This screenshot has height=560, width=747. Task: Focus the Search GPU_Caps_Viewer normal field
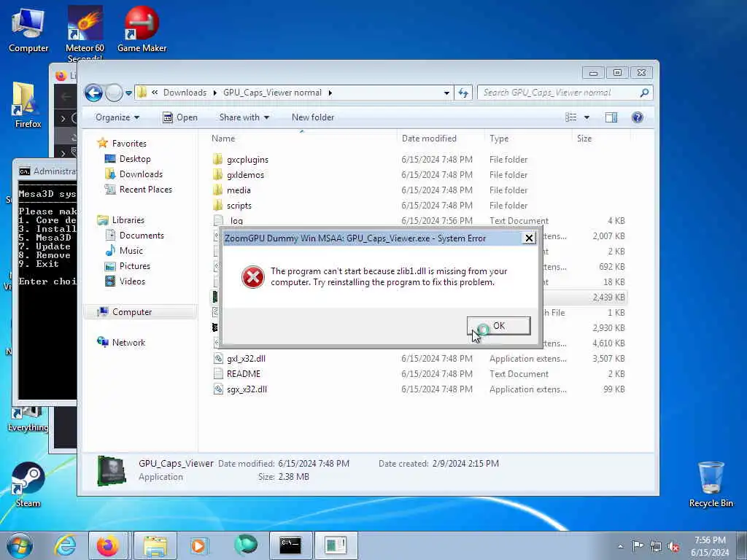(x=565, y=93)
